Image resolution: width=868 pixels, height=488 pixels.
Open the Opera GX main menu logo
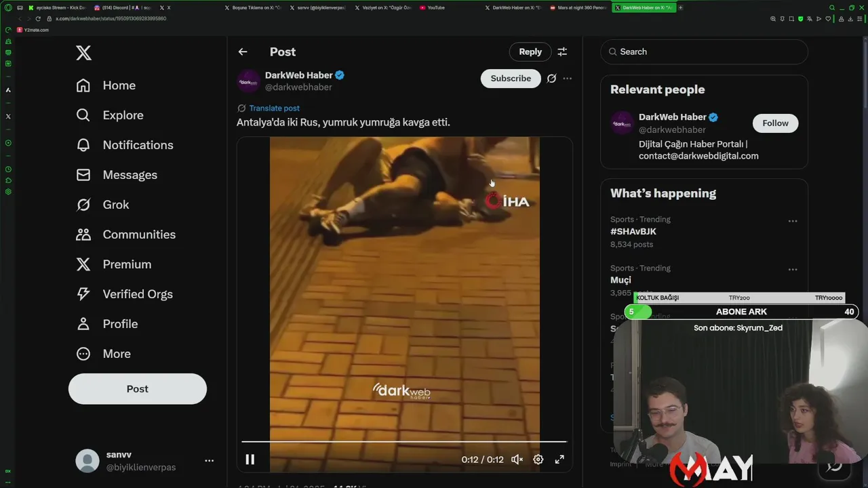pyautogui.click(x=8, y=7)
